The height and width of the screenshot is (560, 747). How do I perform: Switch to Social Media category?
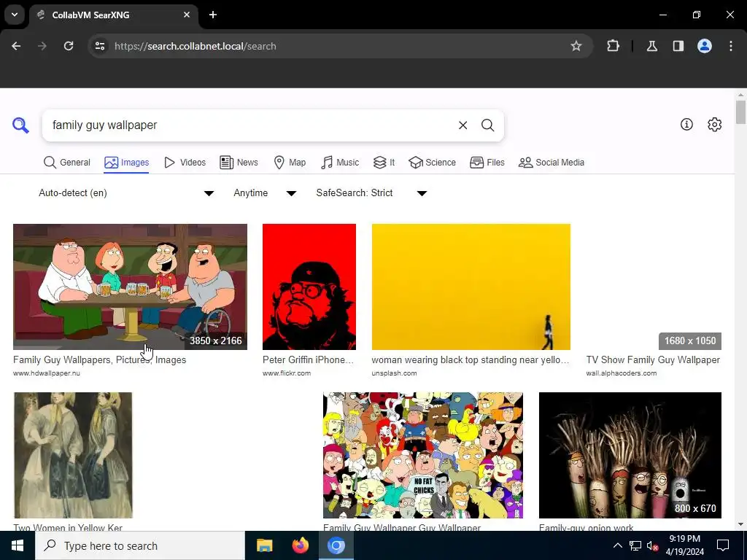point(551,163)
